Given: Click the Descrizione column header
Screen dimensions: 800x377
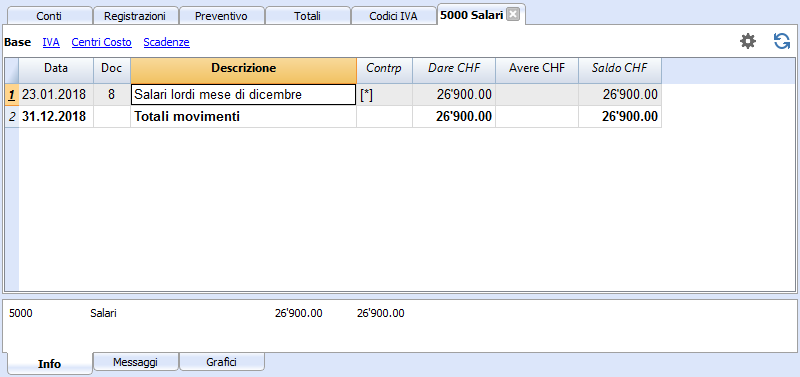Looking at the screenshot, I should click(243, 68).
